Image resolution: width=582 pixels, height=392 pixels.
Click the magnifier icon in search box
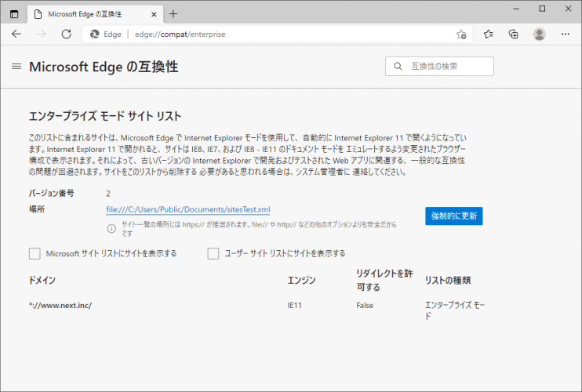pos(398,67)
